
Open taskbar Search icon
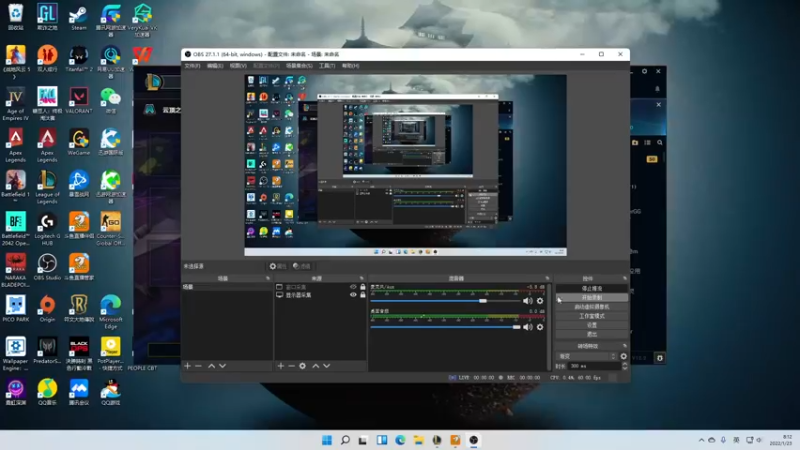[345, 440]
